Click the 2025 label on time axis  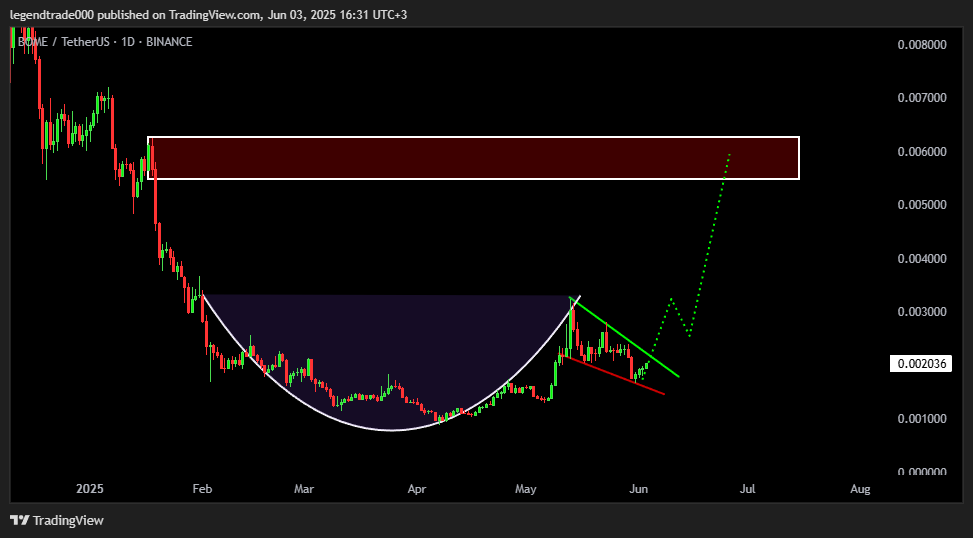point(90,489)
